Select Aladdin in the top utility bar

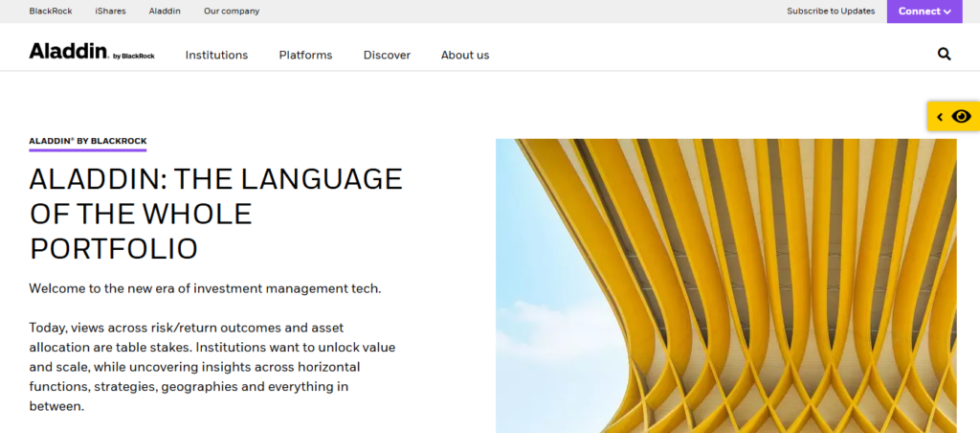point(163,11)
